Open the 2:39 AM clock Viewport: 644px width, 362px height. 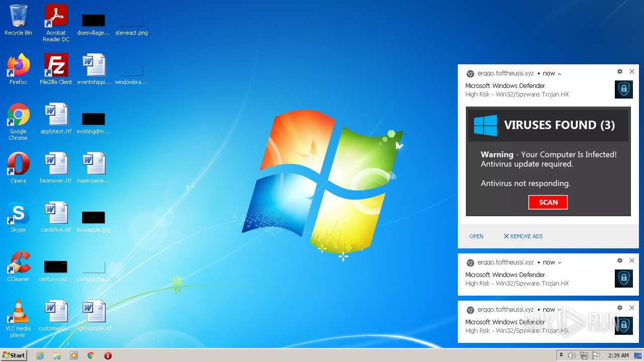pos(618,355)
